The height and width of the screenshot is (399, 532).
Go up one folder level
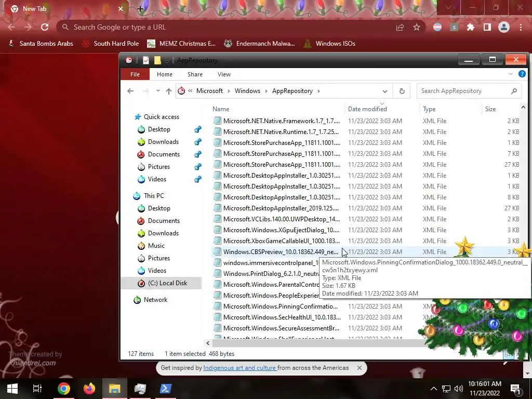tap(169, 91)
